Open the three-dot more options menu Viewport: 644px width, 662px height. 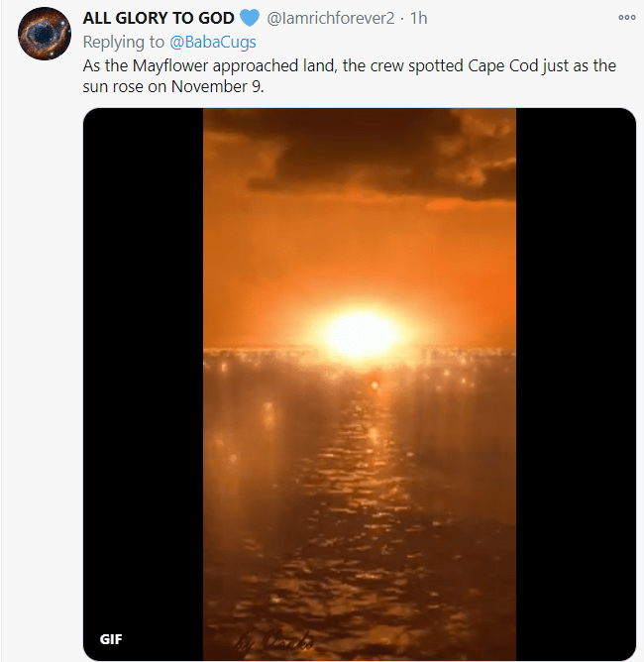(626, 18)
